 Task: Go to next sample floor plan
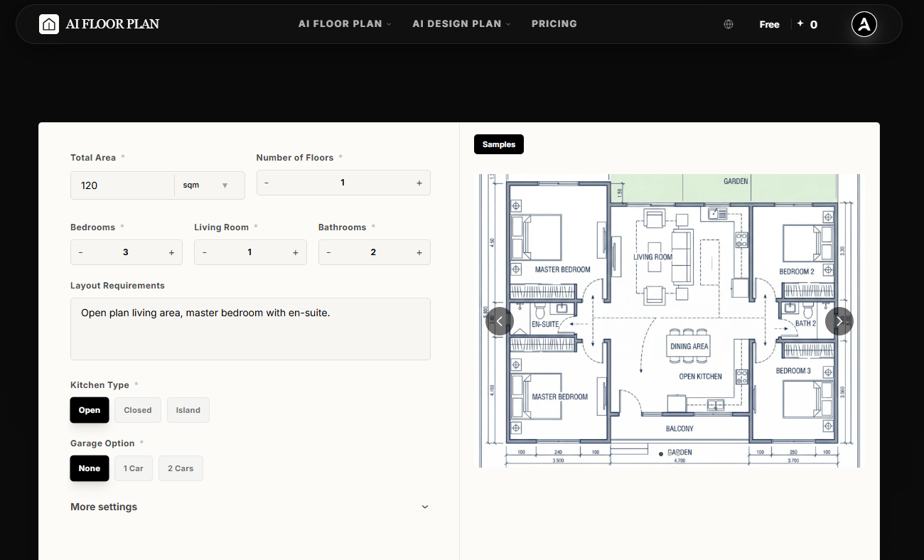839,321
